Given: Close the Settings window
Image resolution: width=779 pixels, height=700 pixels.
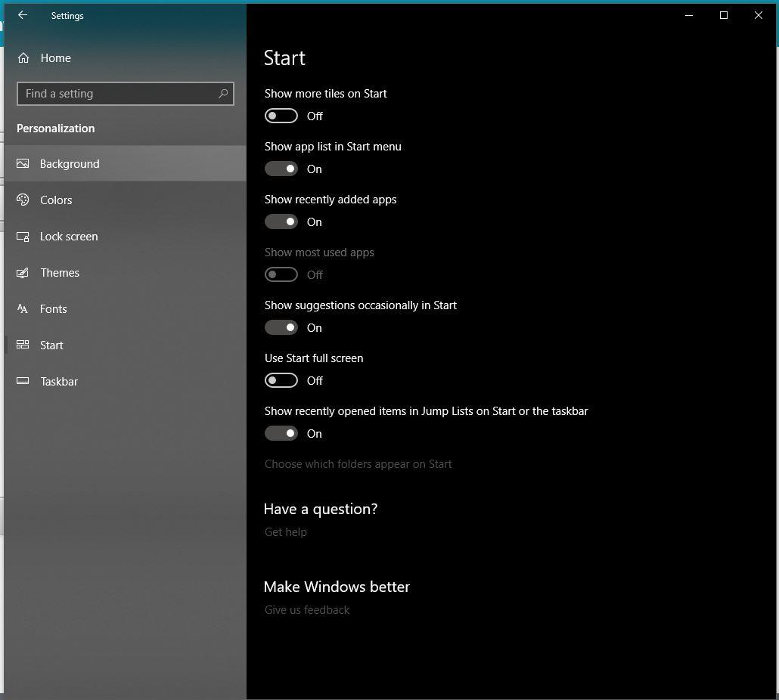Looking at the screenshot, I should point(758,15).
